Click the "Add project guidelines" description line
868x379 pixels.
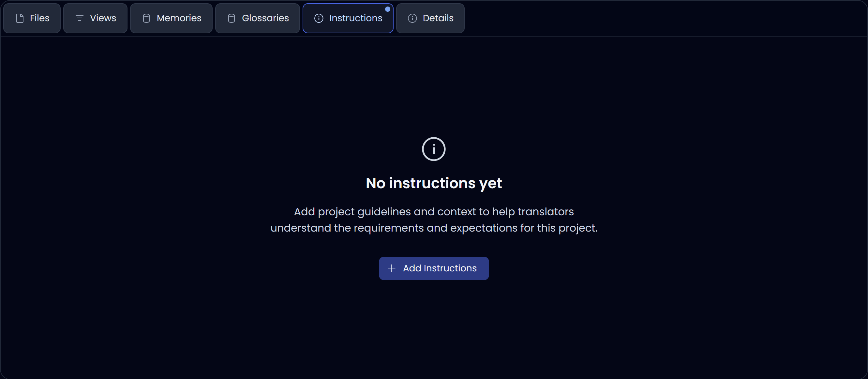click(x=434, y=212)
